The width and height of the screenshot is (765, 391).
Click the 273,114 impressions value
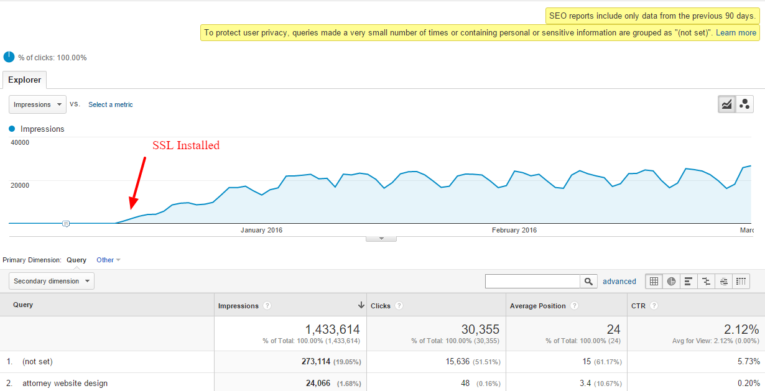click(x=317, y=362)
